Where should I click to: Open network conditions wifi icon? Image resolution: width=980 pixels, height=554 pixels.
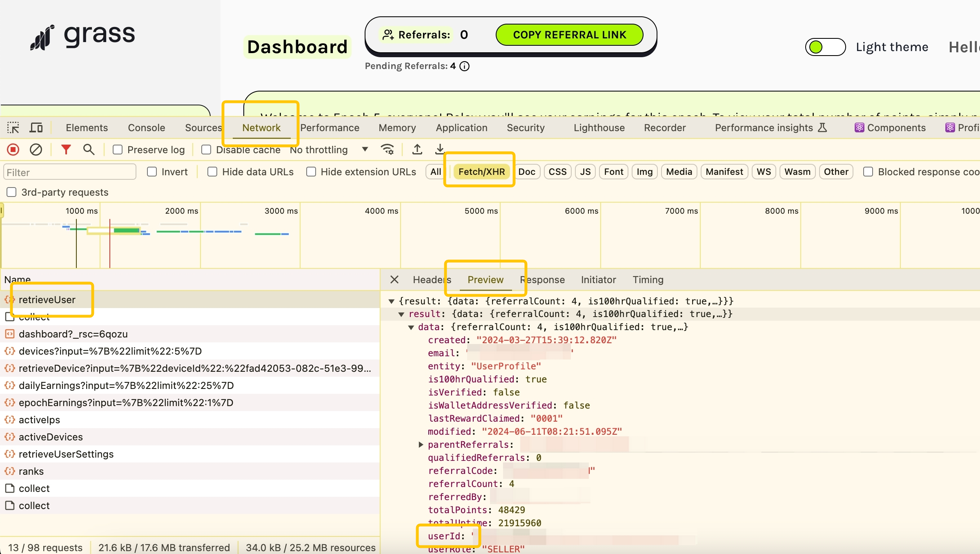[x=387, y=150]
